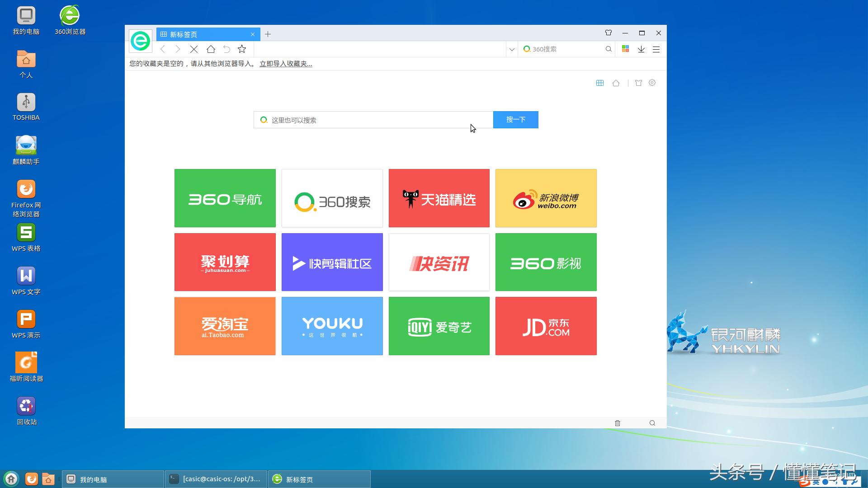
Task: Open a new browser tab with plus button
Action: tap(268, 34)
